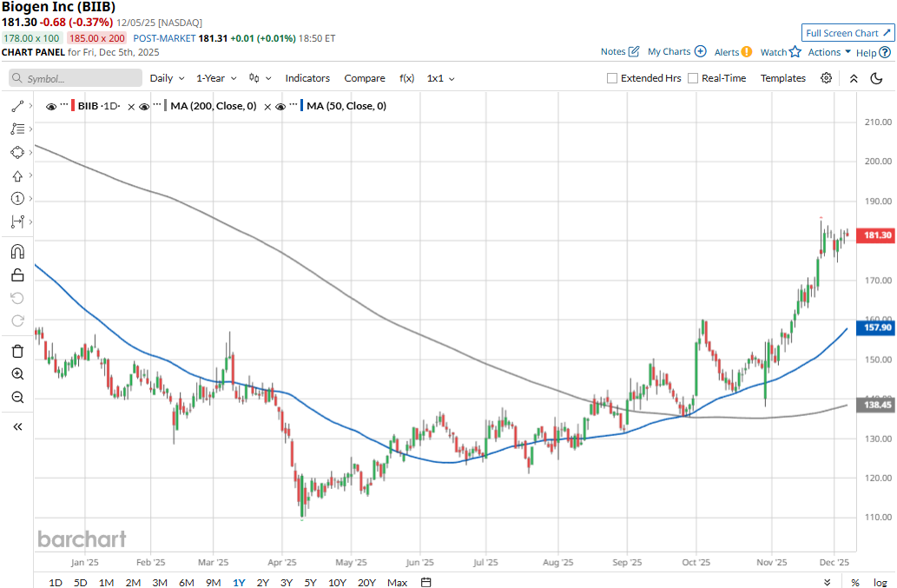This screenshot has height=588, width=897.
Task: Check the Real-Time checkbox
Action: (x=693, y=78)
